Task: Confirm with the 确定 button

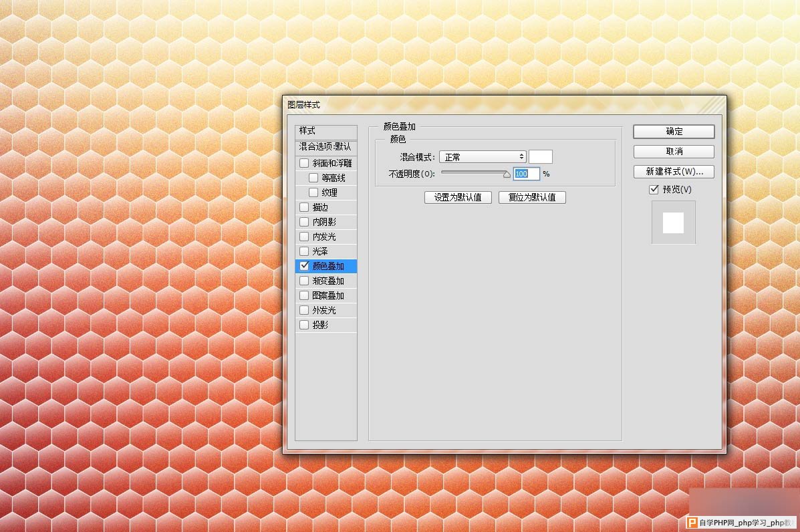Action: point(674,132)
